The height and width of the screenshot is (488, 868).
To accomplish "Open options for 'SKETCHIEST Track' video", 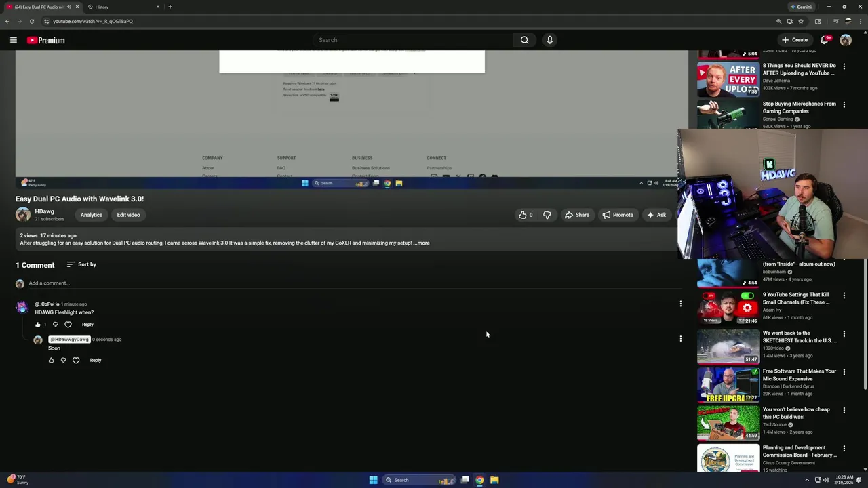I will [844, 333].
